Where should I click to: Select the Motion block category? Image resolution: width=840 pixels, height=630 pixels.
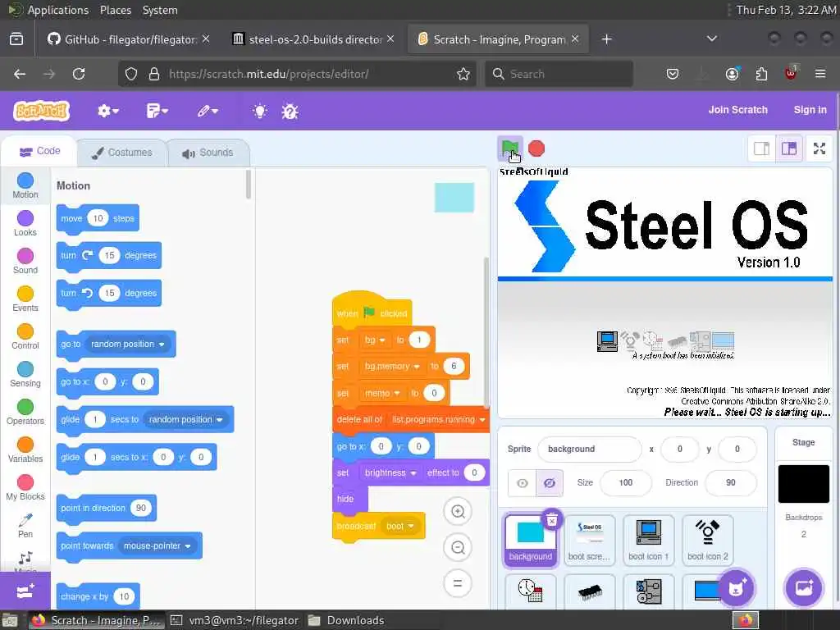(25, 186)
